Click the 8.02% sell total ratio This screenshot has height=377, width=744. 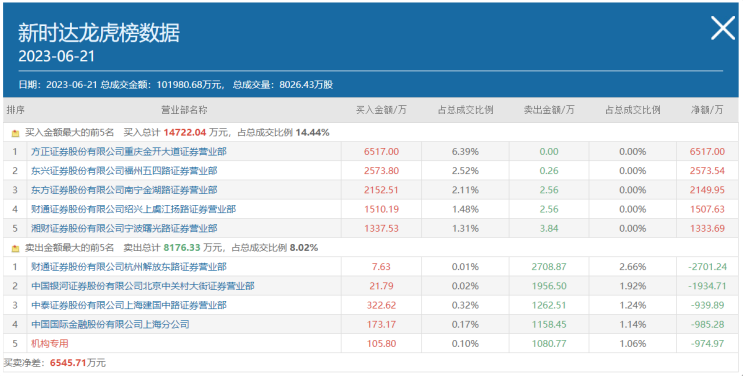pos(304,248)
